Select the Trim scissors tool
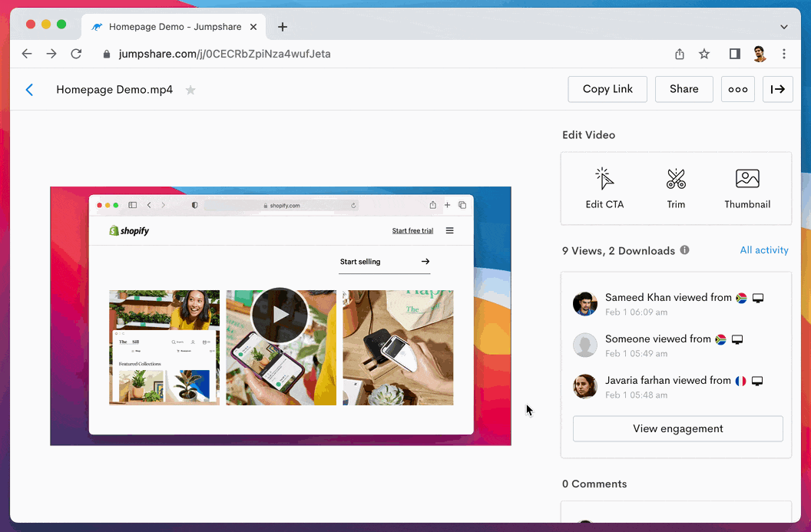 (x=676, y=189)
